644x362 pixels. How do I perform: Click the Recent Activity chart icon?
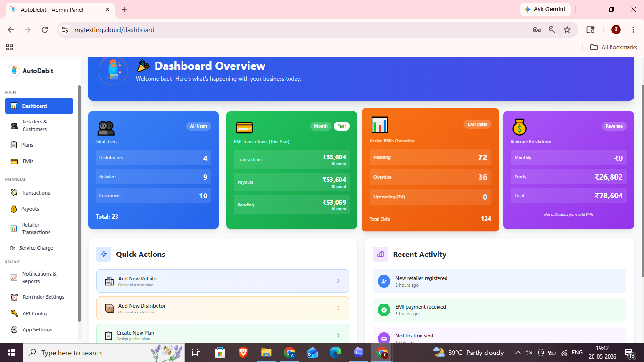click(380, 254)
